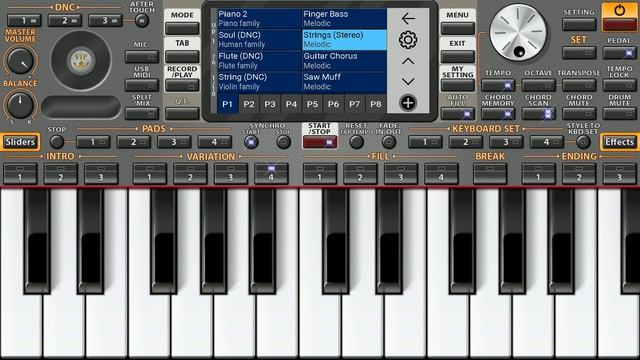
Task: Switch to page tab P8
Action: (x=376, y=104)
